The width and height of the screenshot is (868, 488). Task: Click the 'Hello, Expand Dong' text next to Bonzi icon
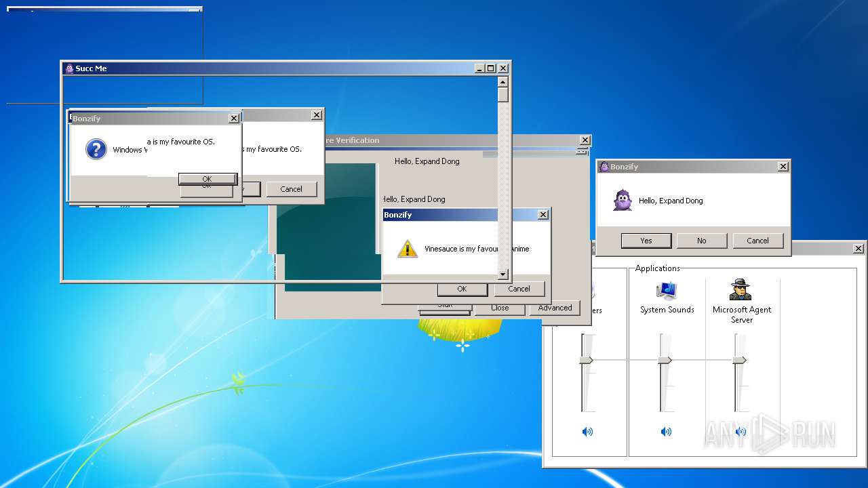(671, 201)
